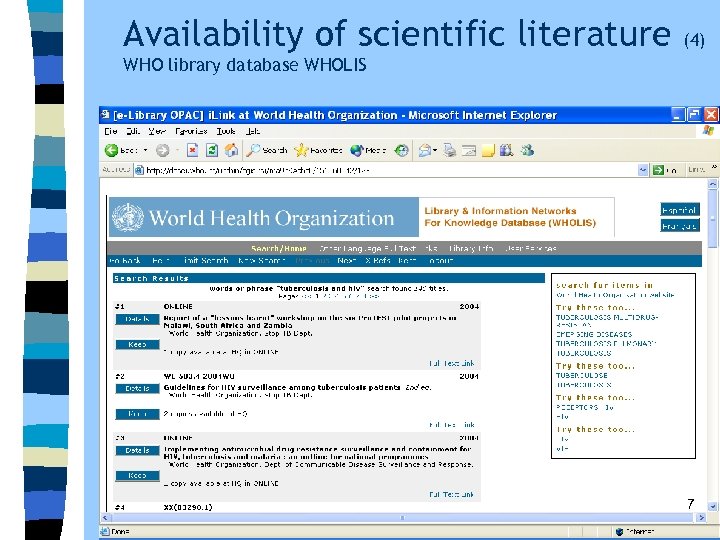
Task: Switch site language to Français
Action: point(680,226)
